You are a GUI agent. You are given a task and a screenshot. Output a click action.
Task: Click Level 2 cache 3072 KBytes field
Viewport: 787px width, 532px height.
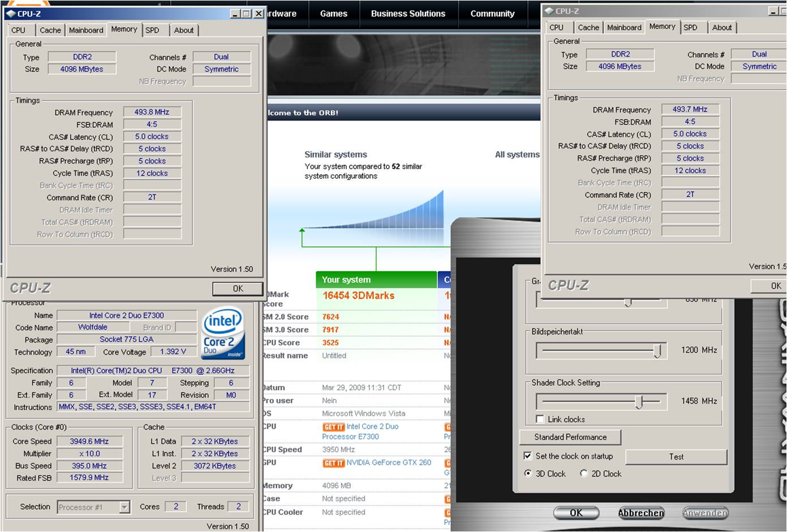[x=214, y=466]
